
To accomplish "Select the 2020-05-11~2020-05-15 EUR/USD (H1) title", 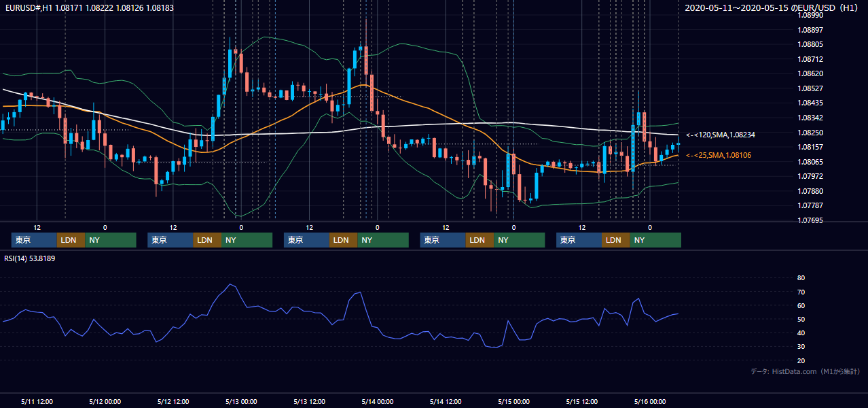I will 772,7.
